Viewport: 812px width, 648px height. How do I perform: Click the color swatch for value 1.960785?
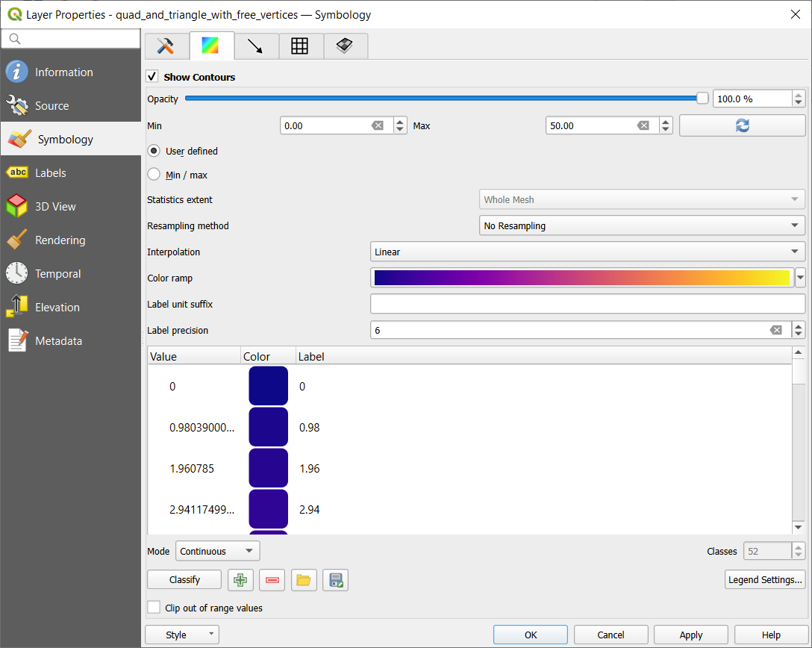tap(268, 468)
